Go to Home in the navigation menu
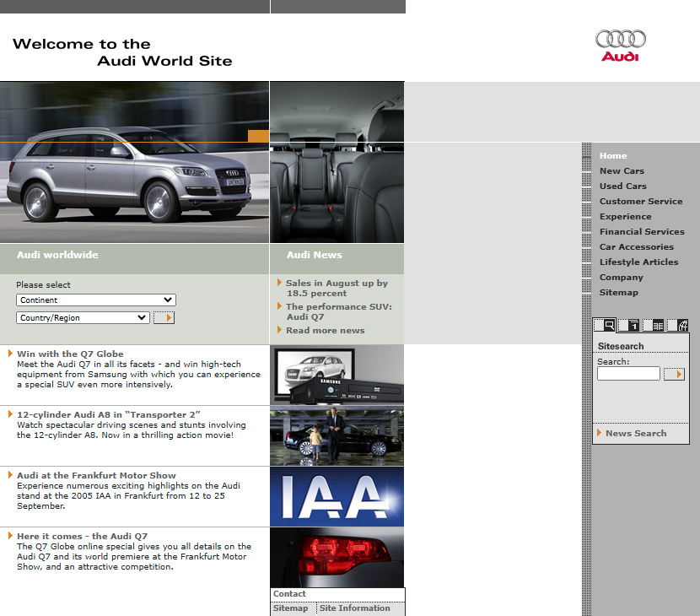700x616 pixels. pyautogui.click(x=613, y=155)
